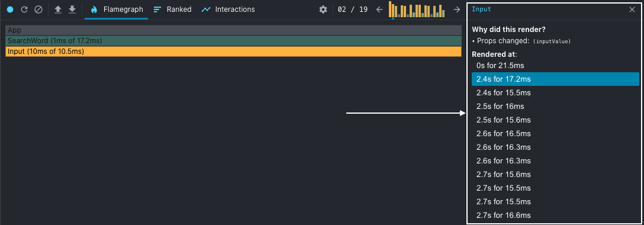The image size is (644, 225).
Task: Close the Input details panel
Action: click(x=632, y=9)
